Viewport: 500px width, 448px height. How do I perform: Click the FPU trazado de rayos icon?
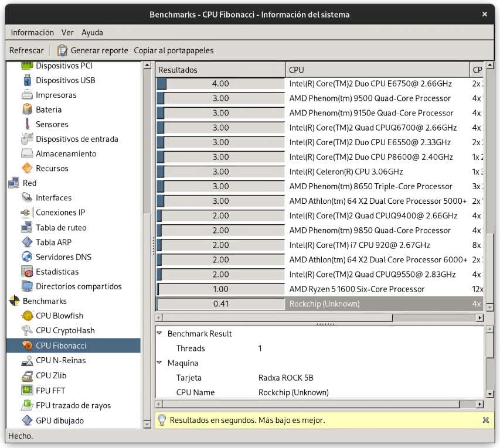tap(28, 405)
